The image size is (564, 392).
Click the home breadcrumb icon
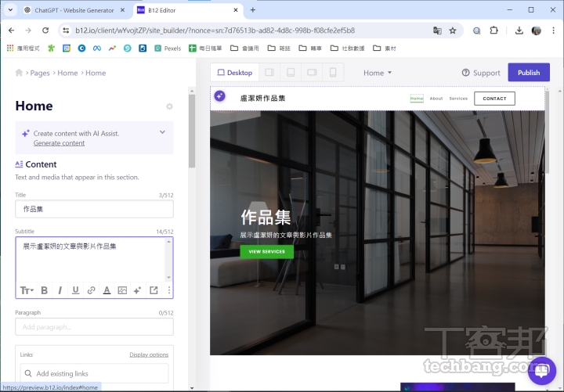pos(19,73)
